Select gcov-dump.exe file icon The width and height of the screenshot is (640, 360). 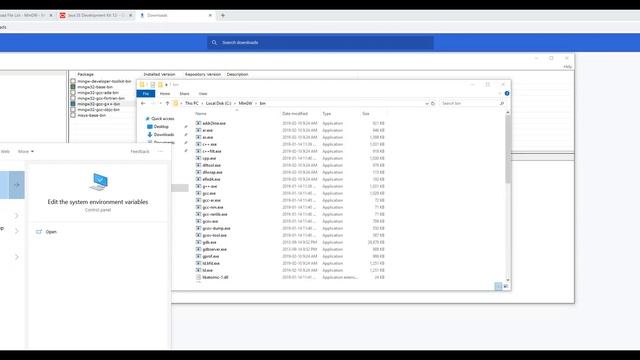(x=198, y=229)
